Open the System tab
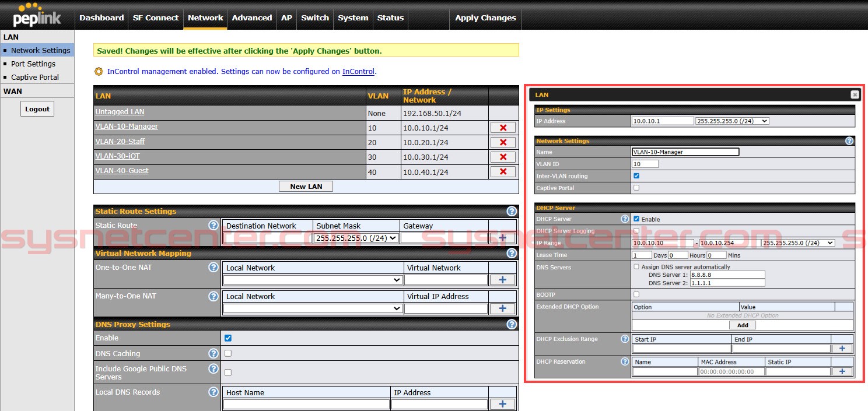Image resolution: width=868 pixels, height=411 pixels. (353, 17)
